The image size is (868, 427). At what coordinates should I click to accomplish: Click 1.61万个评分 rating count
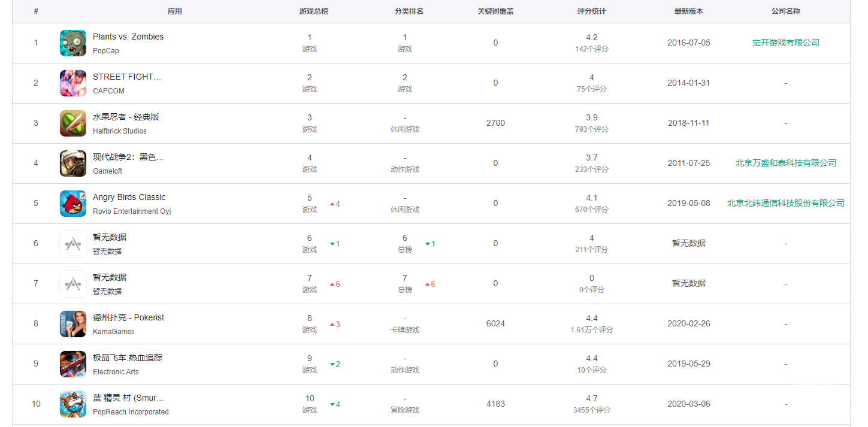(592, 330)
